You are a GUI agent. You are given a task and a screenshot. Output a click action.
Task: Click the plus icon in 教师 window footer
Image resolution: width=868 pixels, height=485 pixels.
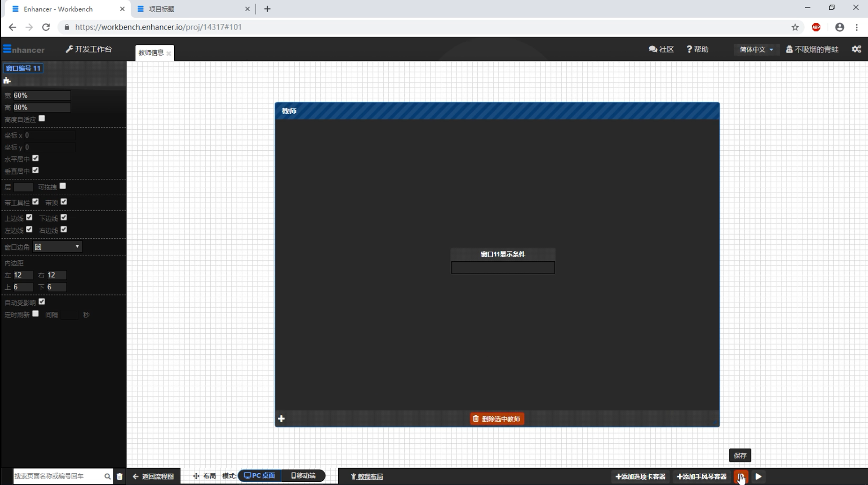point(282,419)
